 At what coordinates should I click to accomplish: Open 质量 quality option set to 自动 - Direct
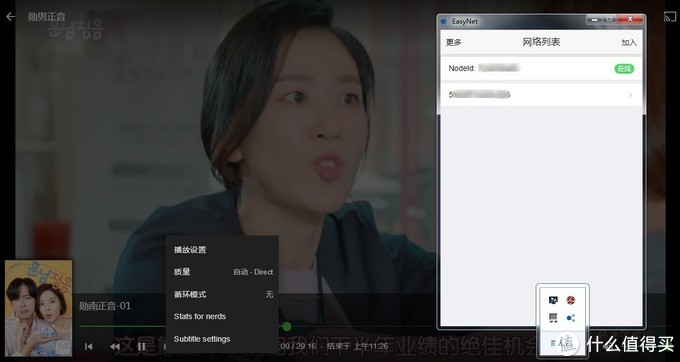tap(222, 272)
